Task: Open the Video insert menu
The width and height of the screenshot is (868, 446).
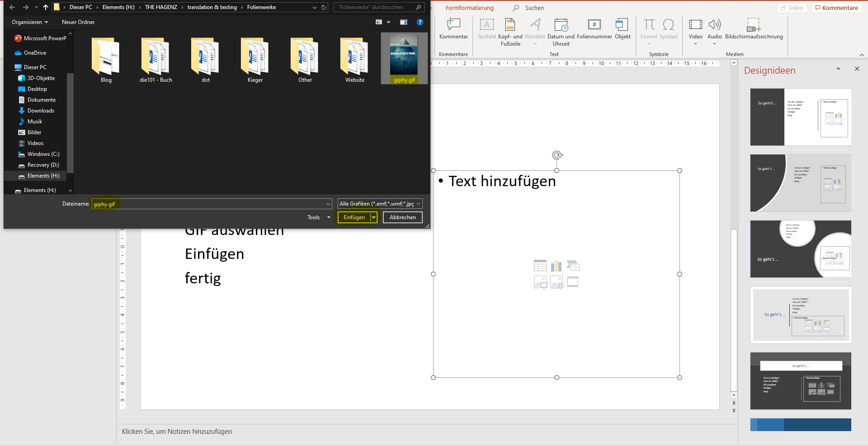Action: (695, 32)
